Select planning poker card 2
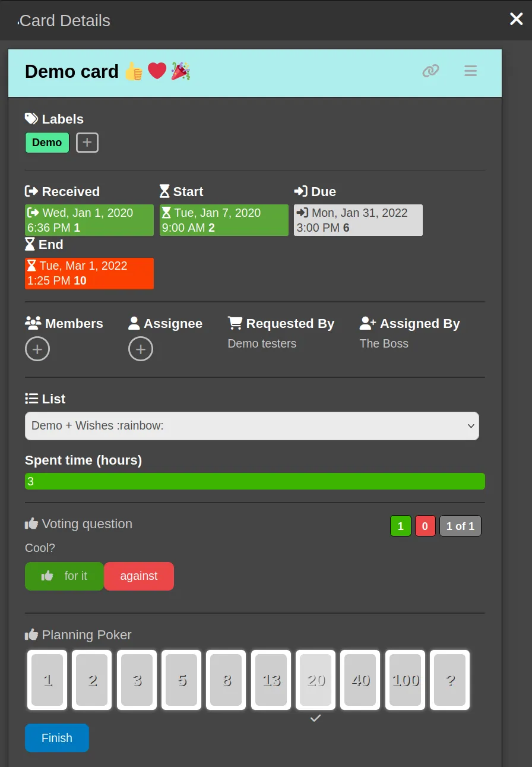The width and height of the screenshot is (532, 767). point(92,680)
